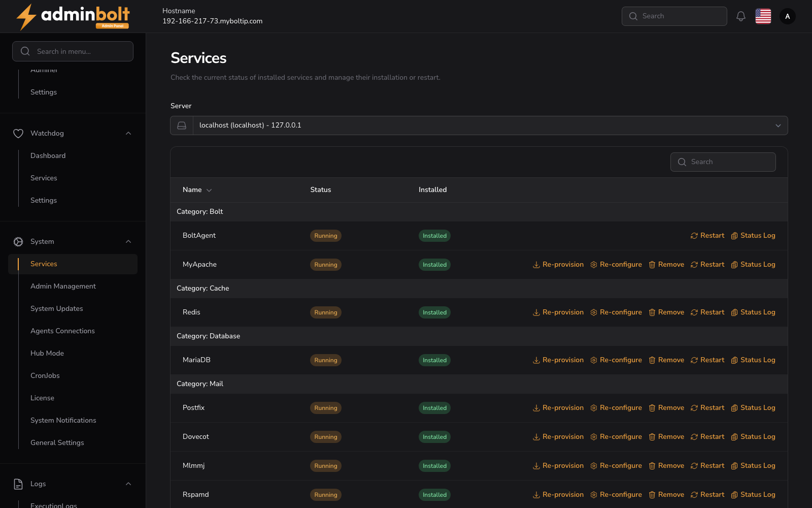This screenshot has height=508, width=812.
Task: Click Re-provision icon for MariaDB
Action: pyautogui.click(x=536, y=360)
